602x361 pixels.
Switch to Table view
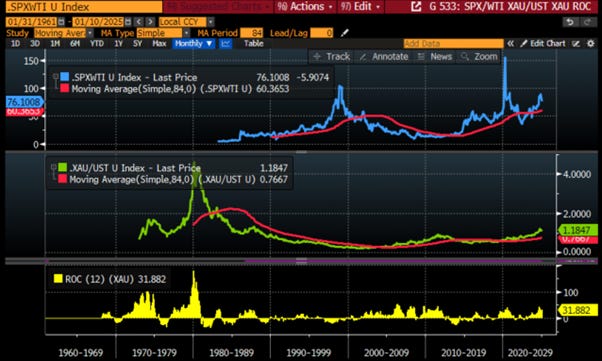click(x=254, y=43)
